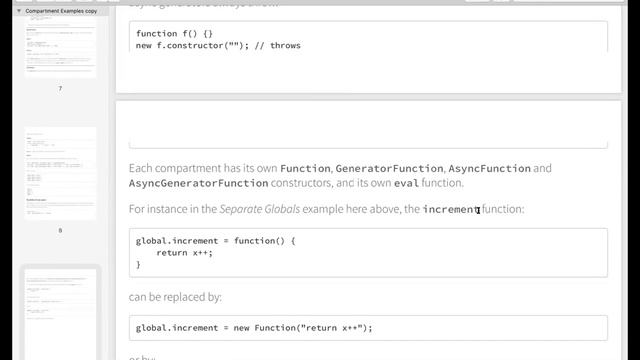The image size is (640, 360).
Task: Select the highlighted current page thumbnail
Action: click(x=60, y=313)
